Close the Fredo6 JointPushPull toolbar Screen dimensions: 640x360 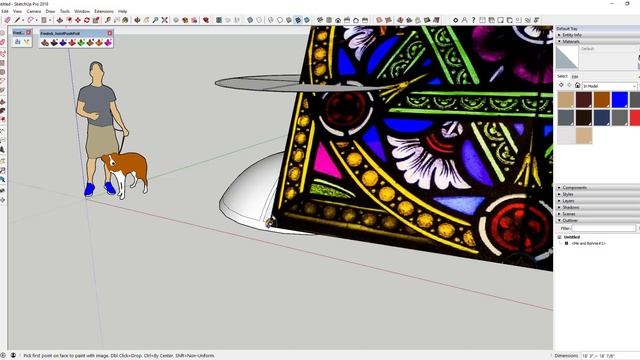[109, 33]
